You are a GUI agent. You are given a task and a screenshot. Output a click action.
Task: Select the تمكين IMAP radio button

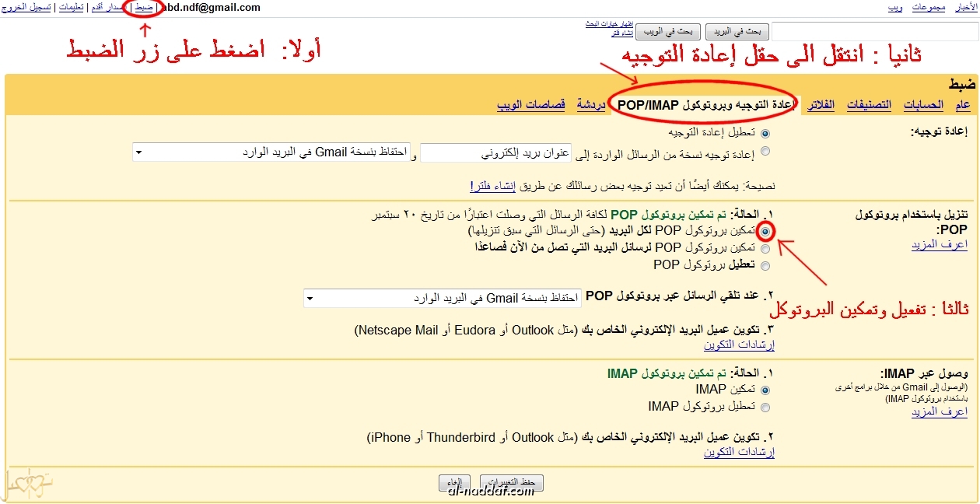click(765, 390)
